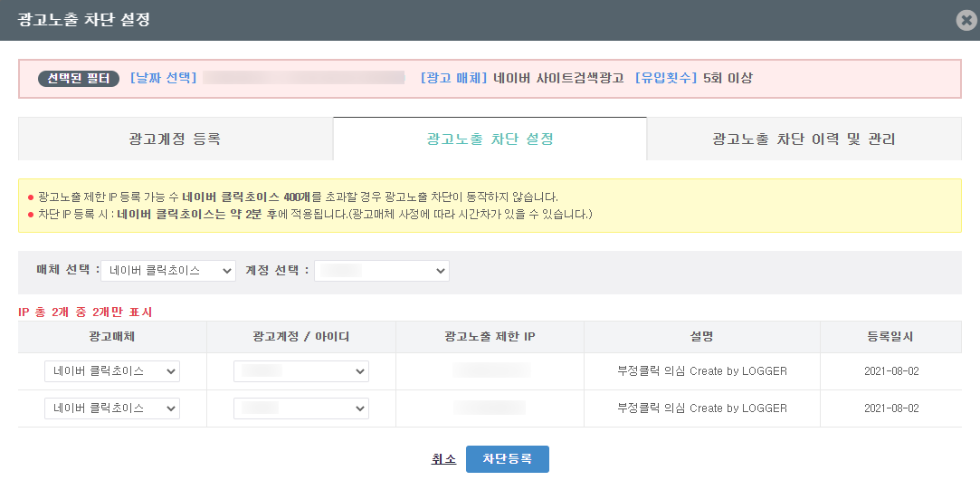Select the 광고노출 차단 설정 tab
Viewport: 980px width, 490px height.
click(x=490, y=139)
